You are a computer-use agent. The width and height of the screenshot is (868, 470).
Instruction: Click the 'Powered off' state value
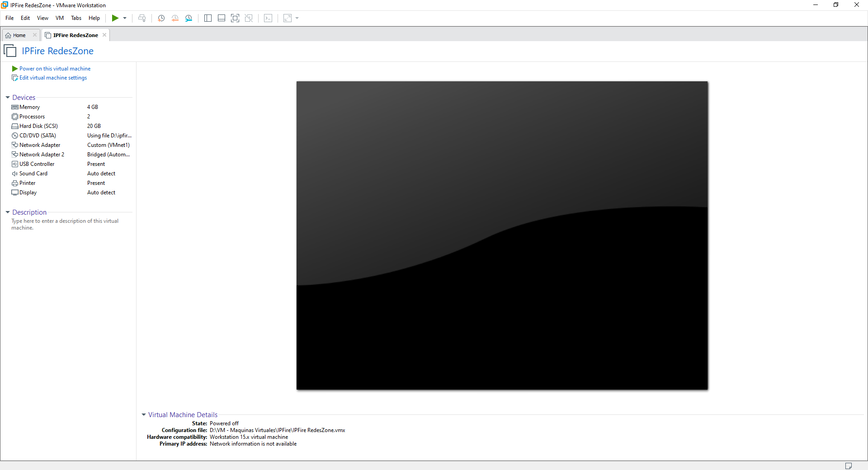tap(224, 423)
